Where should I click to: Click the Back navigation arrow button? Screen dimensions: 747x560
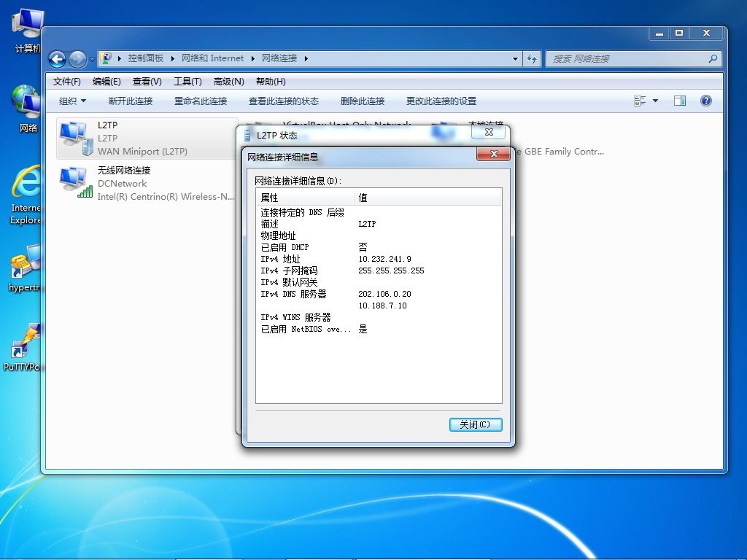pyautogui.click(x=57, y=60)
